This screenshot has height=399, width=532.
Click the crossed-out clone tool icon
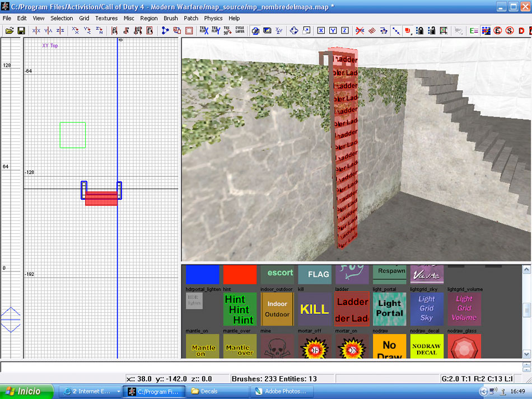point(360,30)
